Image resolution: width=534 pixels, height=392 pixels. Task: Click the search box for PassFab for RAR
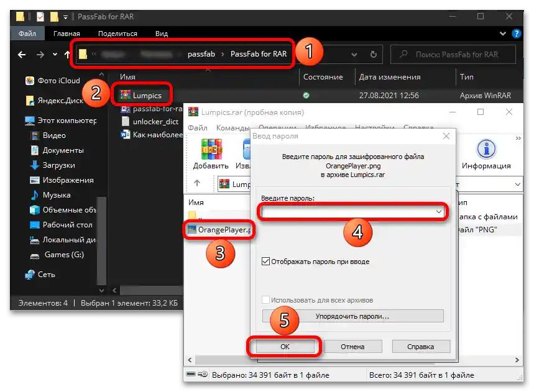coord(453,55)
